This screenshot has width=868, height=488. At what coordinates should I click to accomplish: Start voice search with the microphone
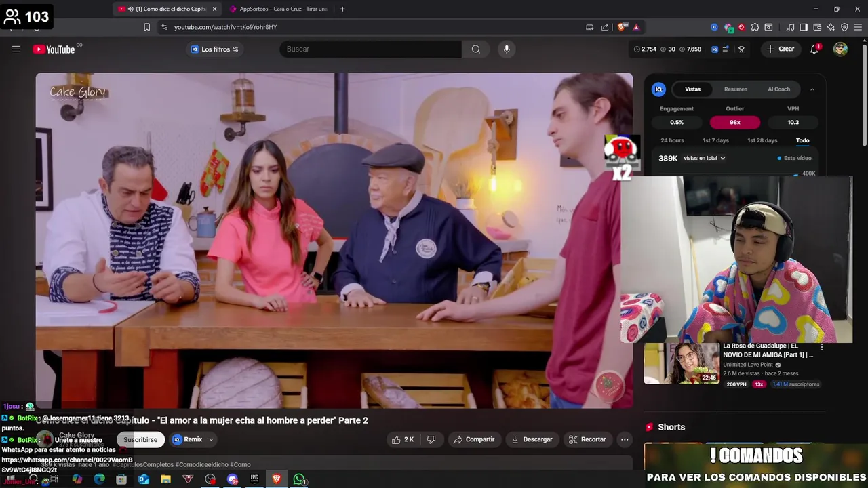tap(507, 49)
